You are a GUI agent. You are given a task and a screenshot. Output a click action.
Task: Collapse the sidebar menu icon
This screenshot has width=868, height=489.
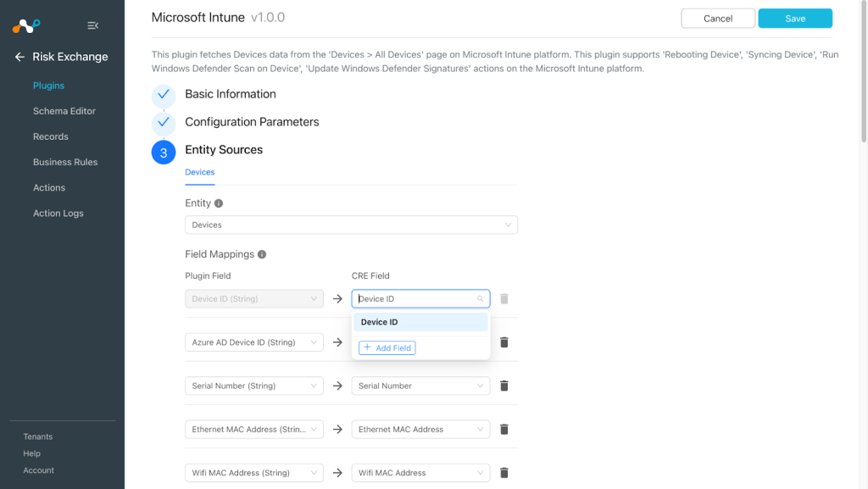(x=93, y=25)
